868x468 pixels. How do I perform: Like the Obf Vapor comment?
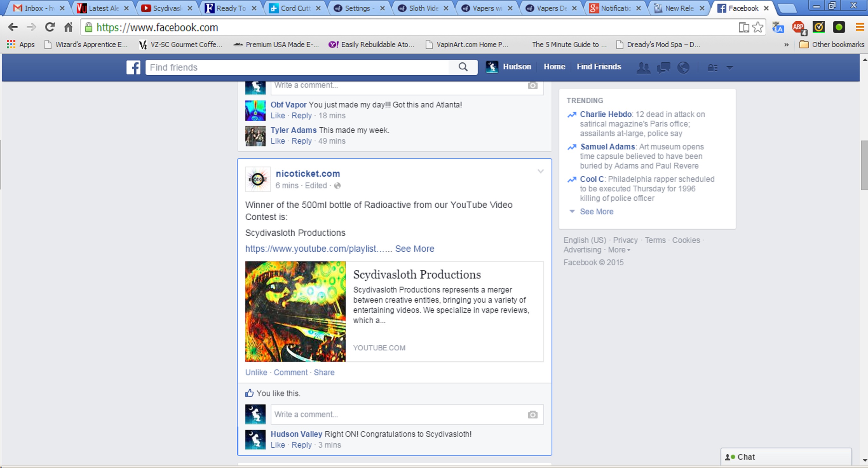pyautogui.click(x=278, y=116)
